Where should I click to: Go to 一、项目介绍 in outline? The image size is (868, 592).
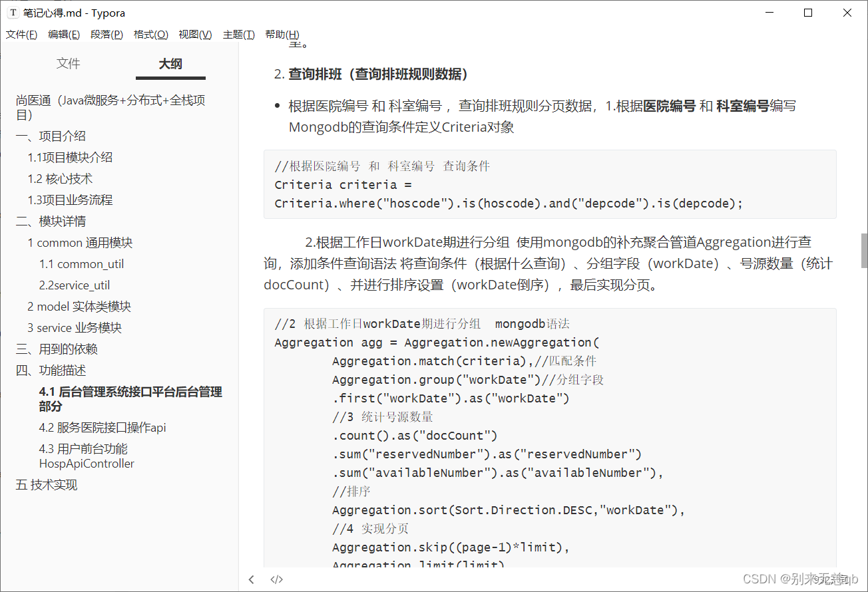pyautogui.click(x=51, y=136)
